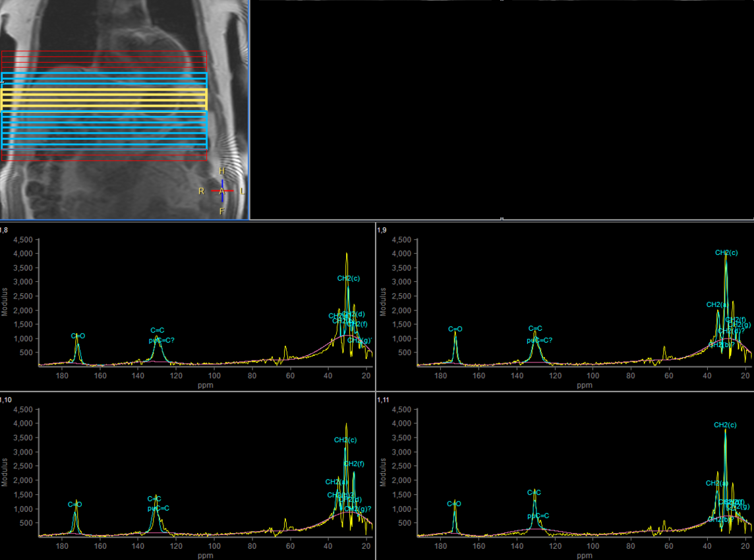Select the C=C peak label in spectrum 1,11
The image size is (754, 560).
pyautogui.click(x=534, y=492)
